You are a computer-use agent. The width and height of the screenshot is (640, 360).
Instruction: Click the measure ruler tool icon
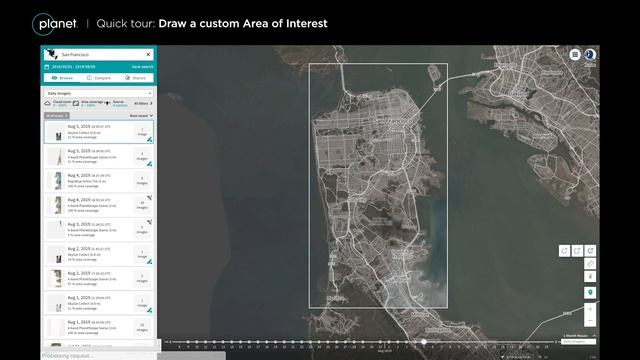point(590,264)
